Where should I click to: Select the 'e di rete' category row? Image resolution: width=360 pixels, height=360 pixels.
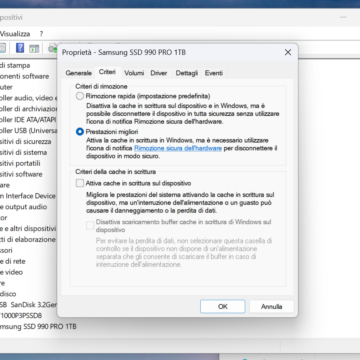click(x=13, y=261)
